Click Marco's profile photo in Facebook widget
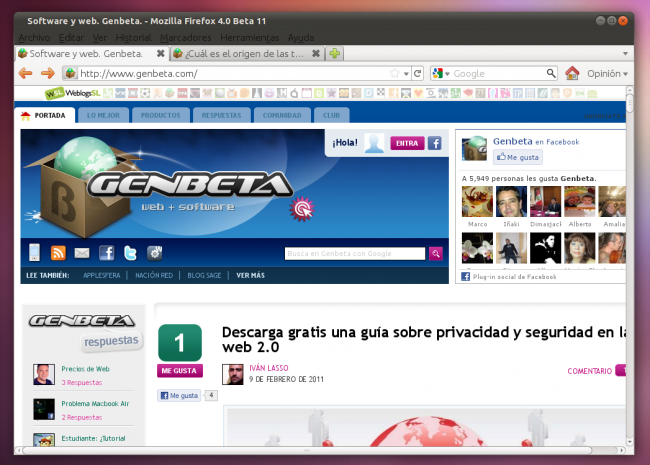Viewport: 650px width, 465px height. pyautogui.click(x=478, y=201)
